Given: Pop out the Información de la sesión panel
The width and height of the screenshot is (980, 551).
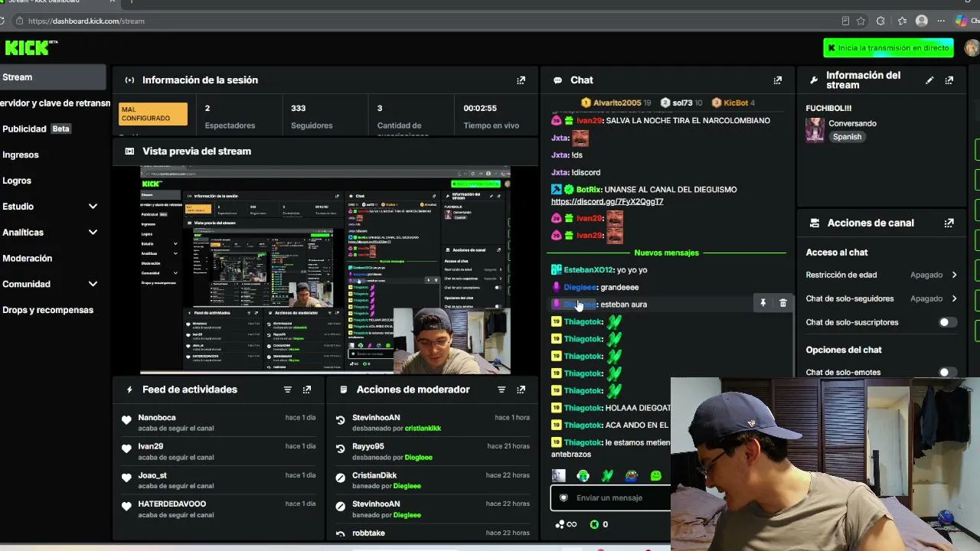Looking at the screenshot, I should [x=521, y=80].
